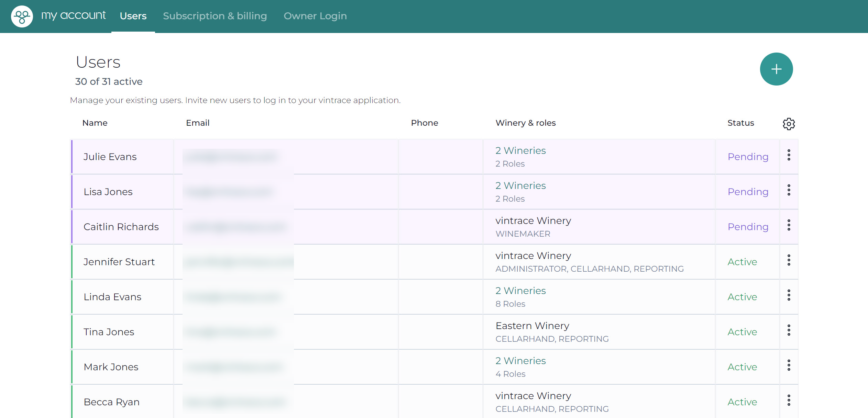Open the three-dot menu for Julie Evans
This screenshot has width=868, height=418.
(789, 155)
